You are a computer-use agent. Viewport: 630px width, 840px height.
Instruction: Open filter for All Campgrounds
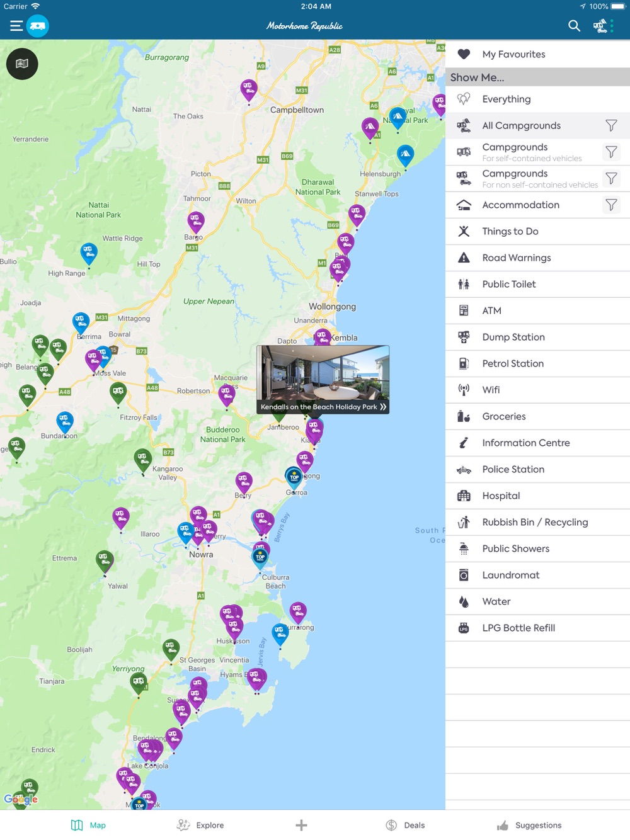tap(611, 125)
